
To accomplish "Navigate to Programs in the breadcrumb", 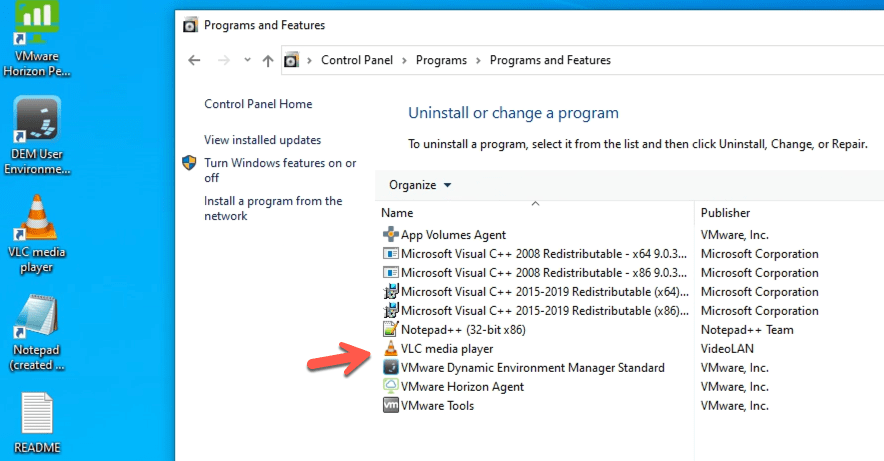I will 441,60.
